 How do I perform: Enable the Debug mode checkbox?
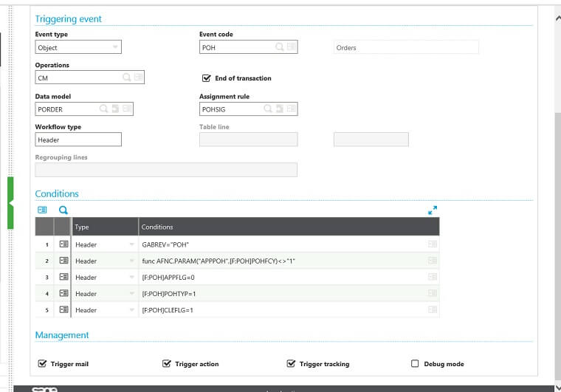pyautogui.click(x=415, y=364)
